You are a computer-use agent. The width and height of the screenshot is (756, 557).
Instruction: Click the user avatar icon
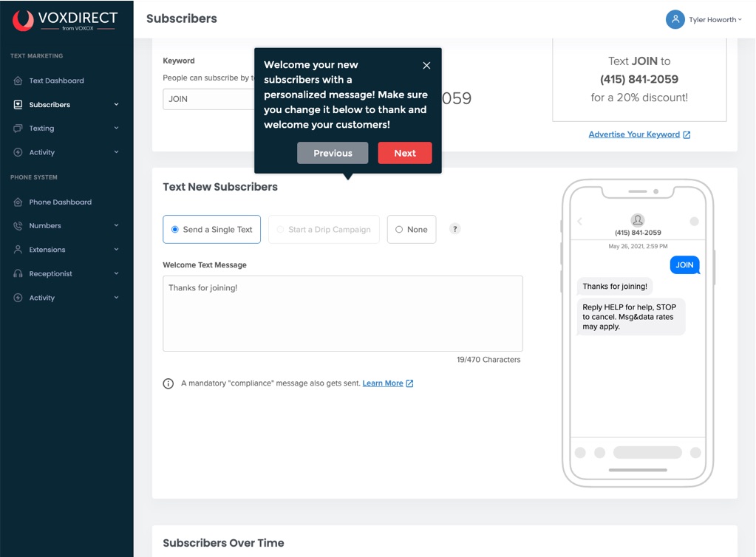click(675, 20)
